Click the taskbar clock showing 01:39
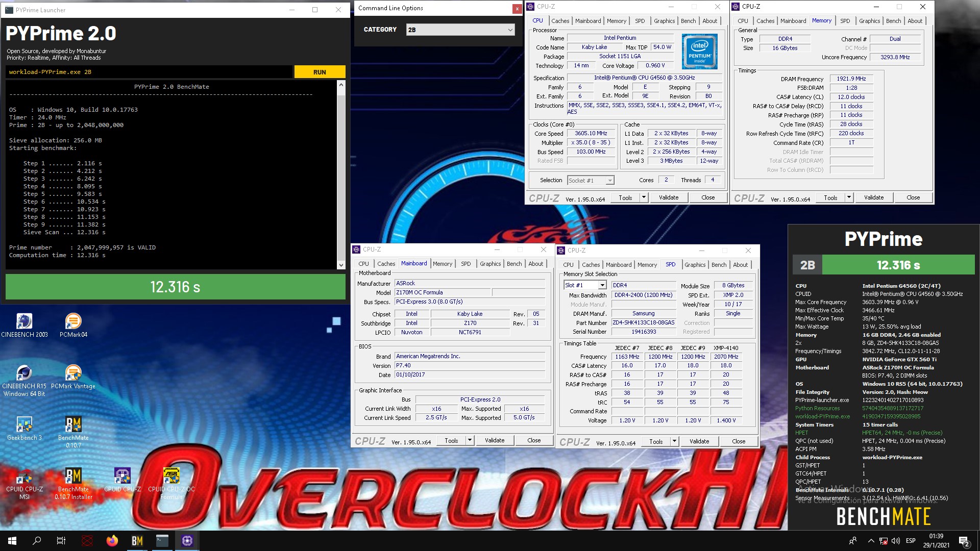The width and height of the screenshot is (980, 551). tap(936, 541)
